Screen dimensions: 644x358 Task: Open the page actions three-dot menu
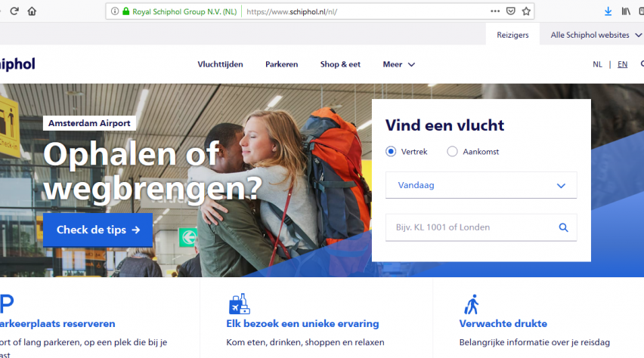pyautogui.click(x=495, y=11)
